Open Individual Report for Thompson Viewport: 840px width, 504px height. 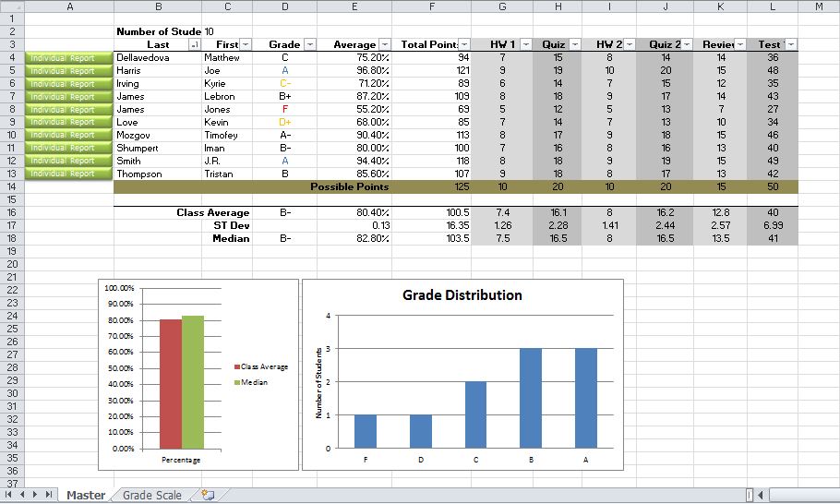(x=63, y=174)
